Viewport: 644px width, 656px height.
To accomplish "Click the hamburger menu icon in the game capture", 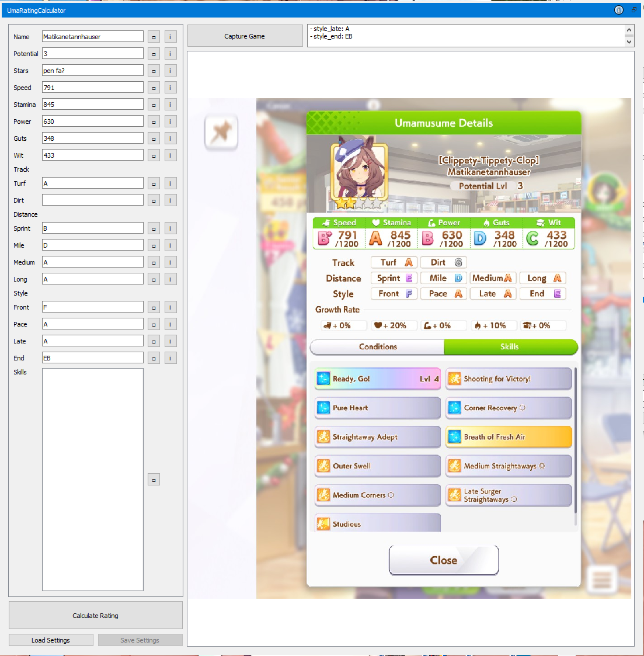I will (602, 580).
